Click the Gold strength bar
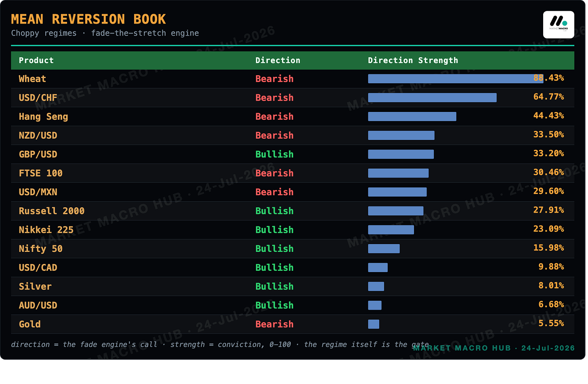Screen dimensions: 588x384 coord(374,324)
